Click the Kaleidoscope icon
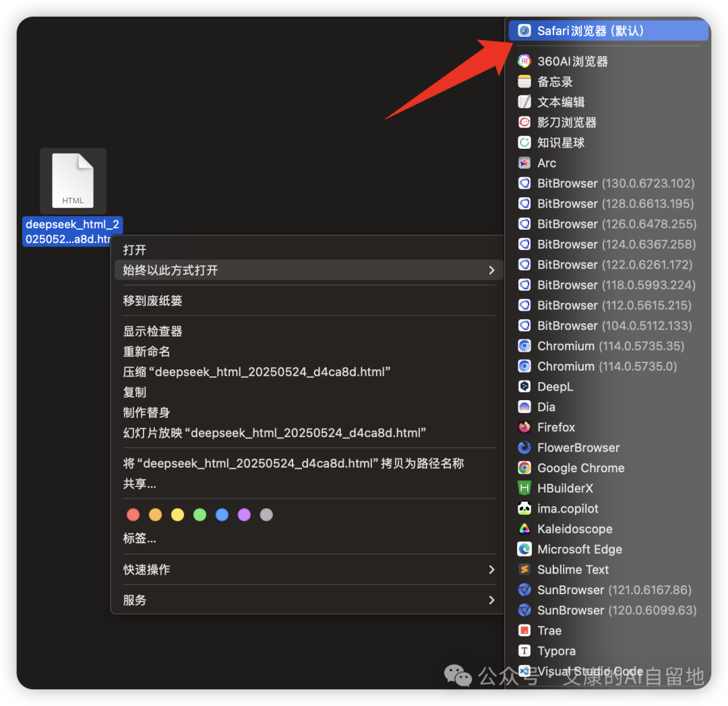The image size is (728, 706). coord(524,529)
